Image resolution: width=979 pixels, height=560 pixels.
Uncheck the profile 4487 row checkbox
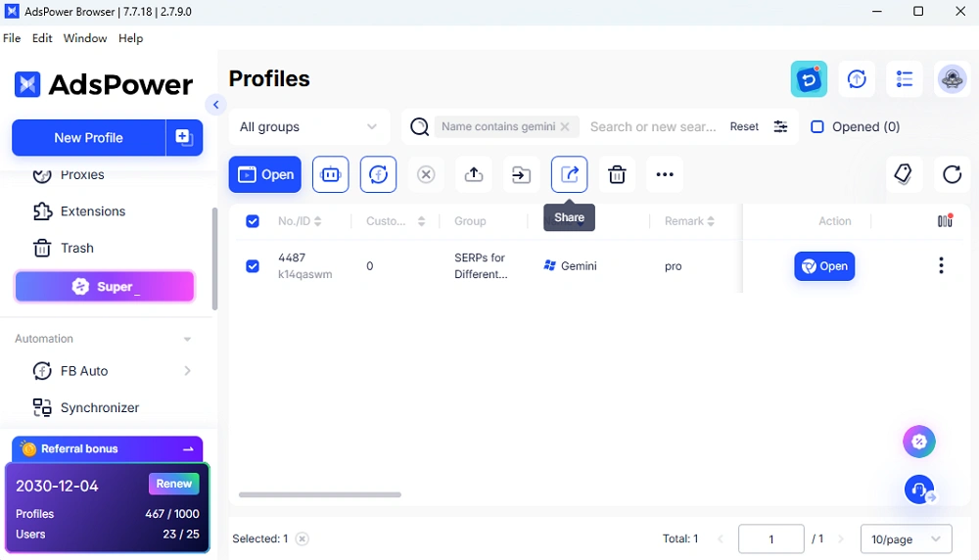click(x=253, y=266)
